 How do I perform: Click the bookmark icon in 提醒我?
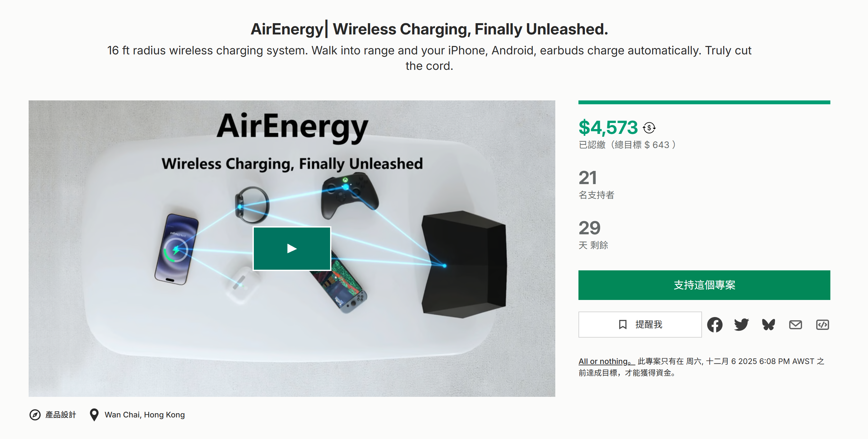click(x=623, y=325)
